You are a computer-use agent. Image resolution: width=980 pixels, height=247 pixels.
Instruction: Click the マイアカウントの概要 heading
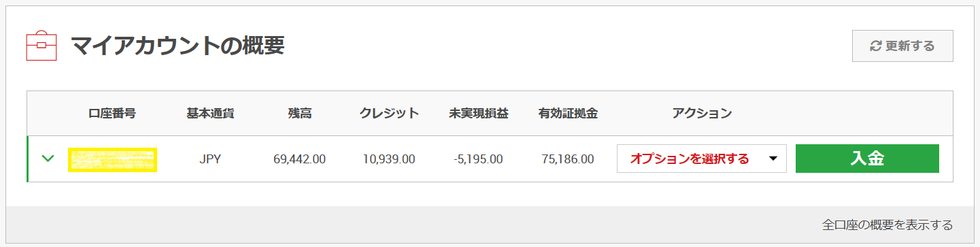pyautogui.click(x=178, y=46)
